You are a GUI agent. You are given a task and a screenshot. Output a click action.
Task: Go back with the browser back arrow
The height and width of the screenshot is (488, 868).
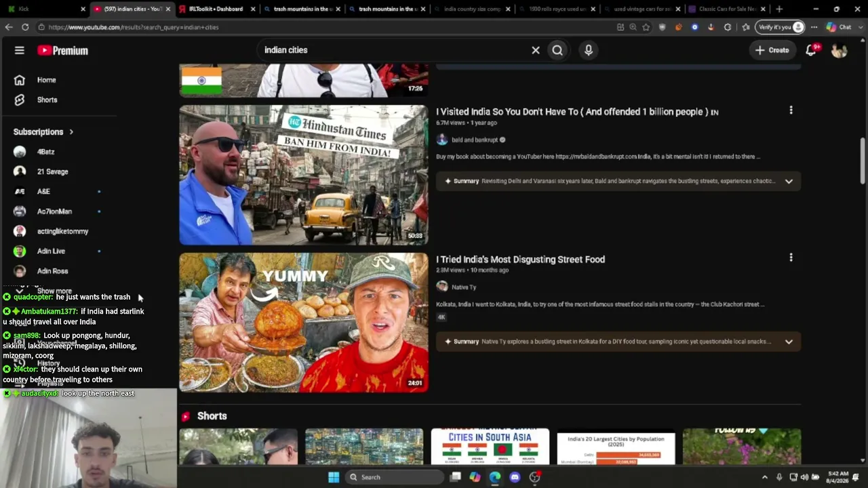9,27
